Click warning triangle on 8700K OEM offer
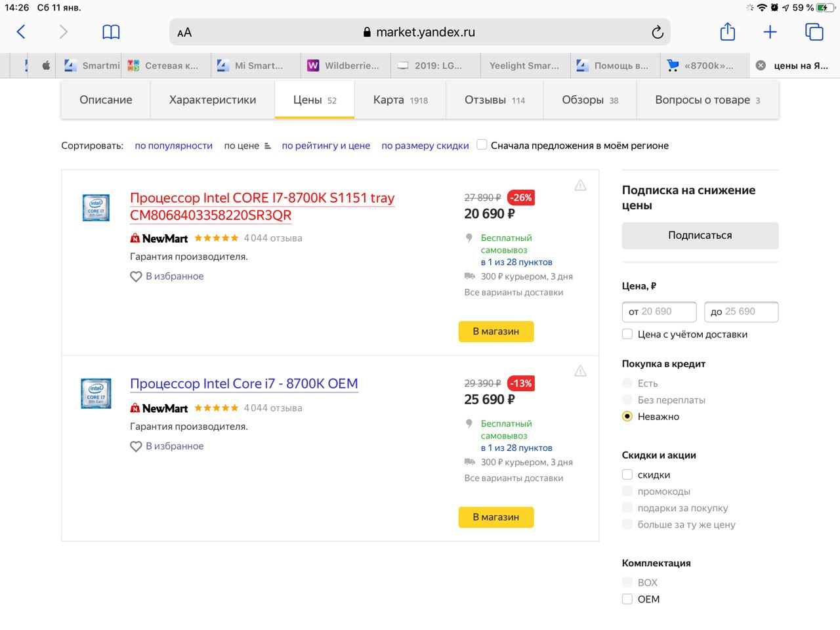840x630 pixels. [x=580, y=371]
